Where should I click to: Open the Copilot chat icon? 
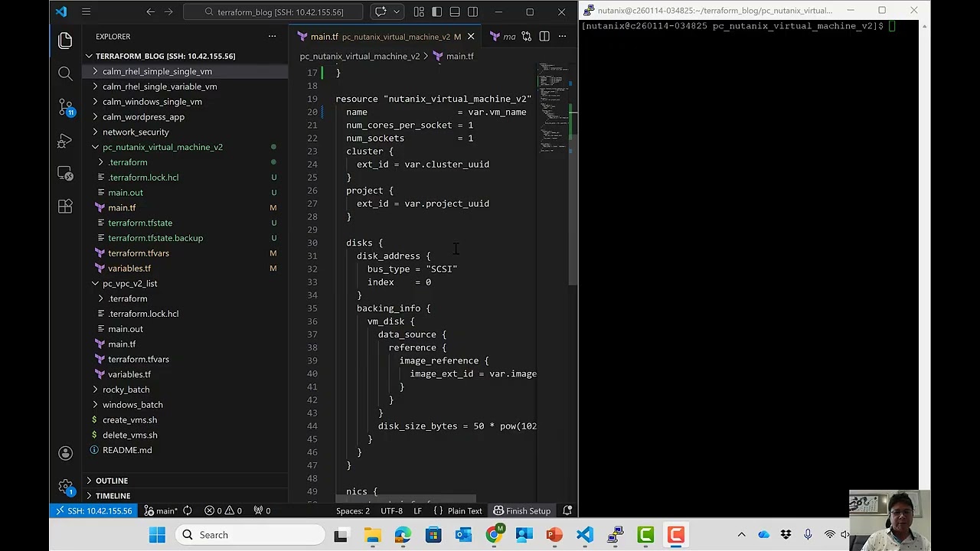381,11
